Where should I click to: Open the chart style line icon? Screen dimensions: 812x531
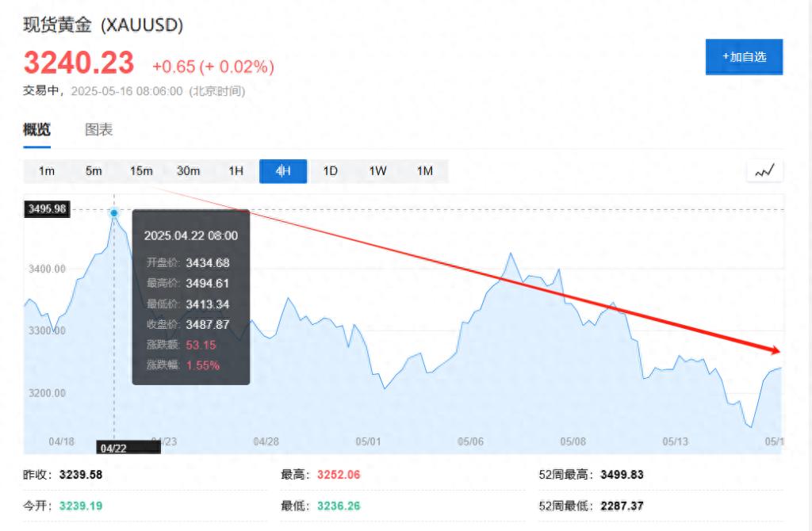coord(764,170)
